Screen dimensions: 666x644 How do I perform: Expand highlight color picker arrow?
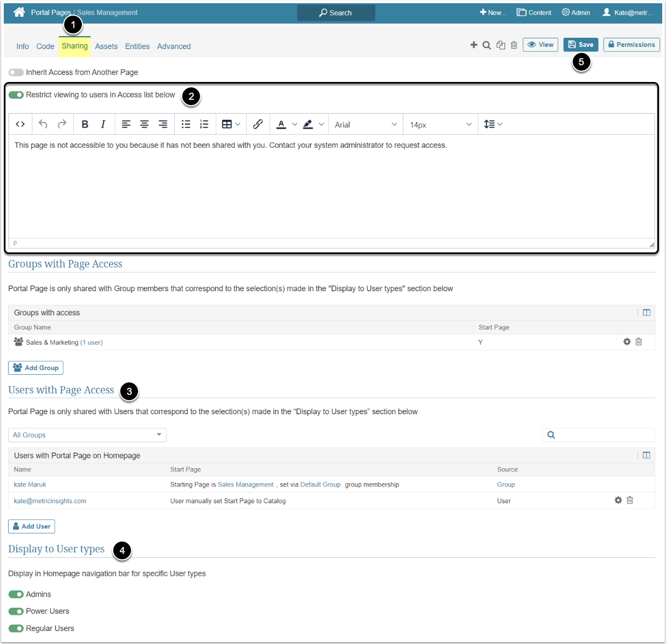(x=321, y=125)
